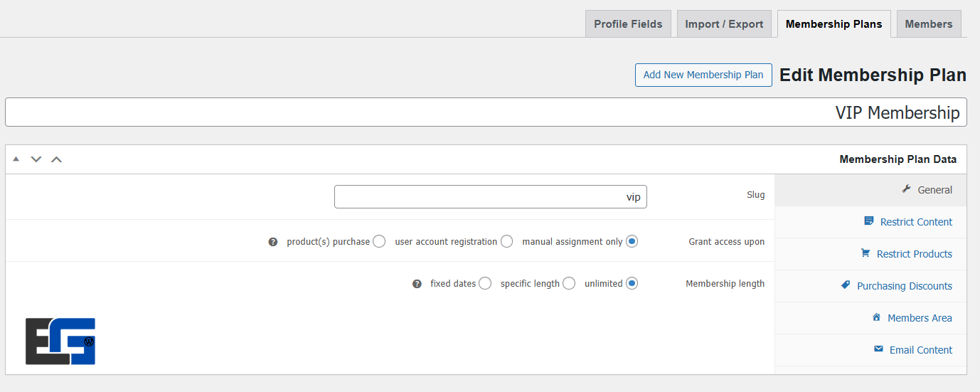Switch to the Profile Fields tab
This screenshot has height=392, width=980.
click(628, 24)
